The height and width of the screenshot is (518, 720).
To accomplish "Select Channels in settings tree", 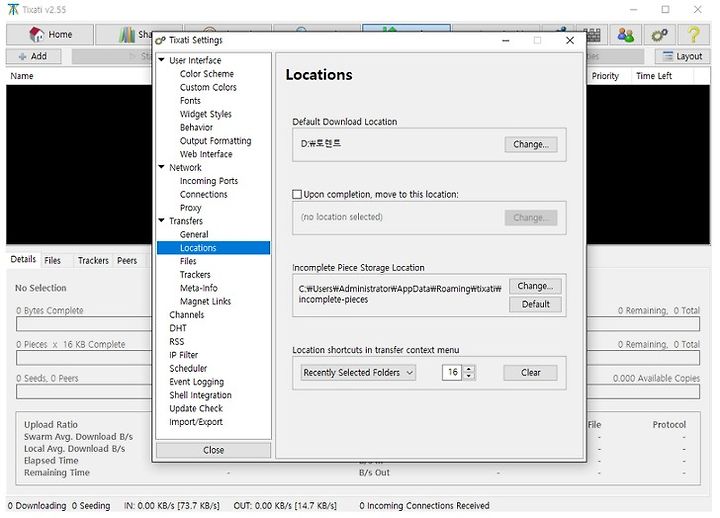I will click(186, 315).
